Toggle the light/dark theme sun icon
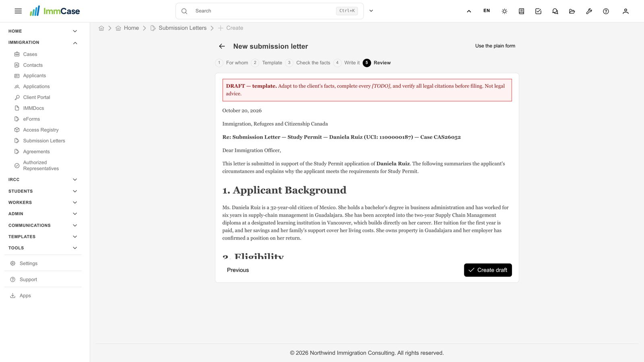This screenshot has width=644, height=362. coord(504,11)
